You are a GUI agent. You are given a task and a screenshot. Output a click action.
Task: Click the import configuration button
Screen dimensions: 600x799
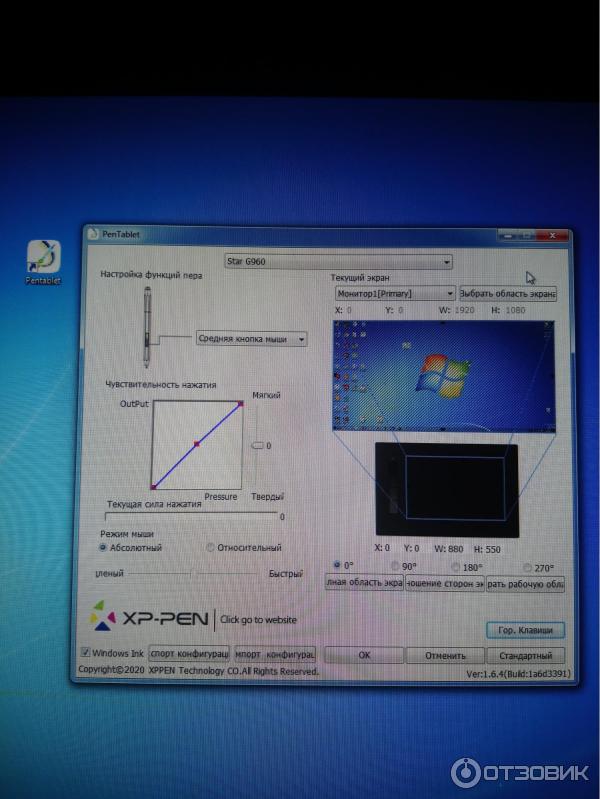pyautogui.click(x=275, y=654)
